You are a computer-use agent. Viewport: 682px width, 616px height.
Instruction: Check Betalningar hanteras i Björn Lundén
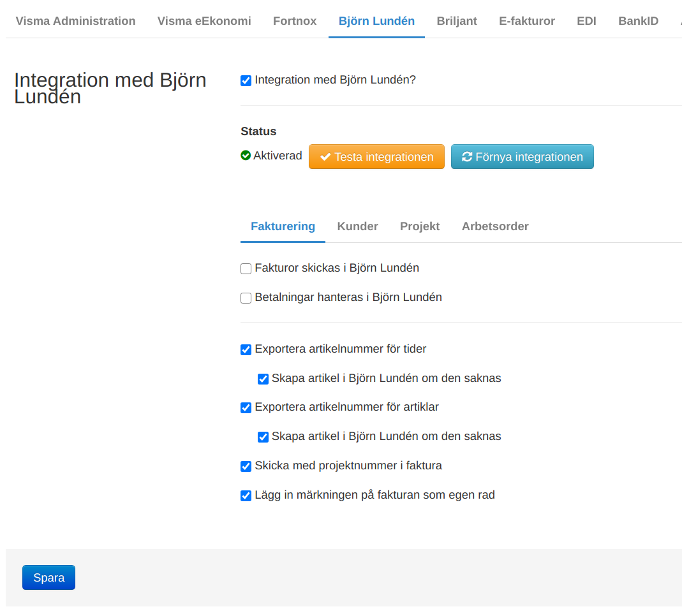[x=246, y=298]
